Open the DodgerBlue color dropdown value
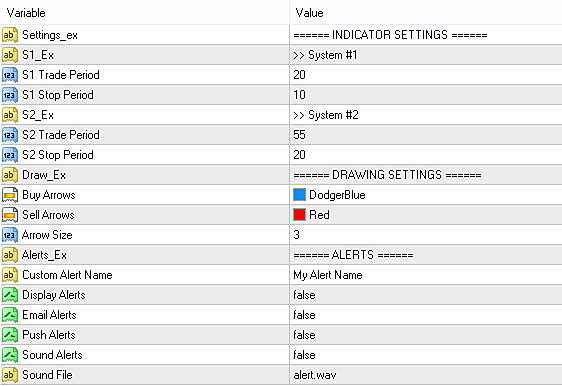The width and height of the screenshot is (562, 386). coord(426,195)
